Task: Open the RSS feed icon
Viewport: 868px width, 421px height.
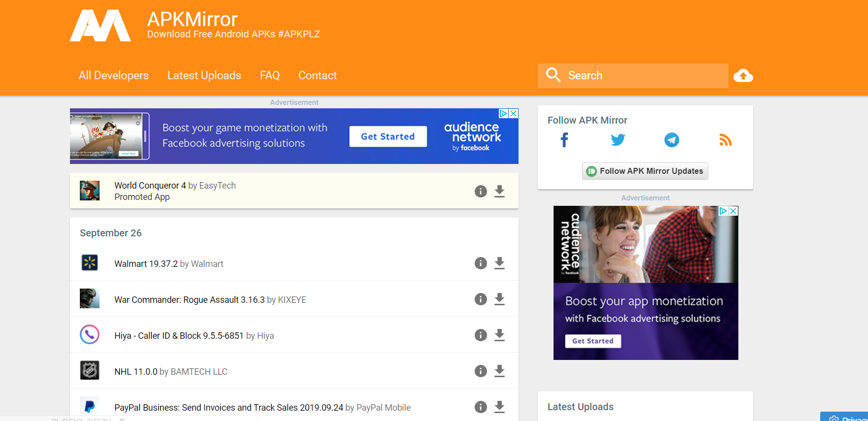Action: [x=726, y=140]
